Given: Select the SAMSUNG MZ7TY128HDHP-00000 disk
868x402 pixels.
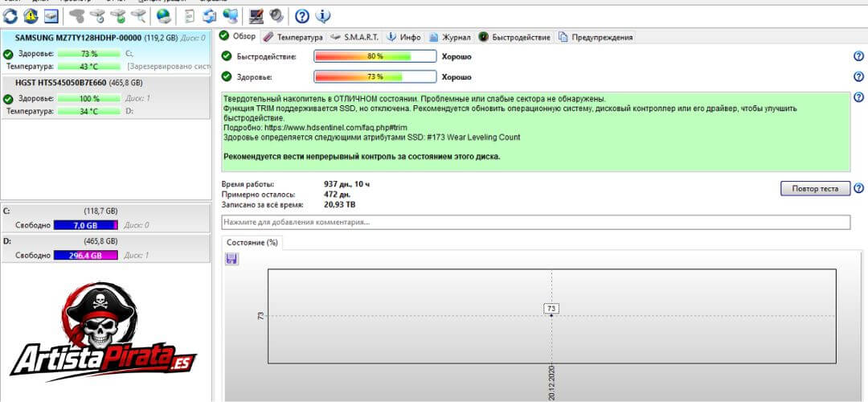Looking at the screenshot, I should (x=106, y=52).
